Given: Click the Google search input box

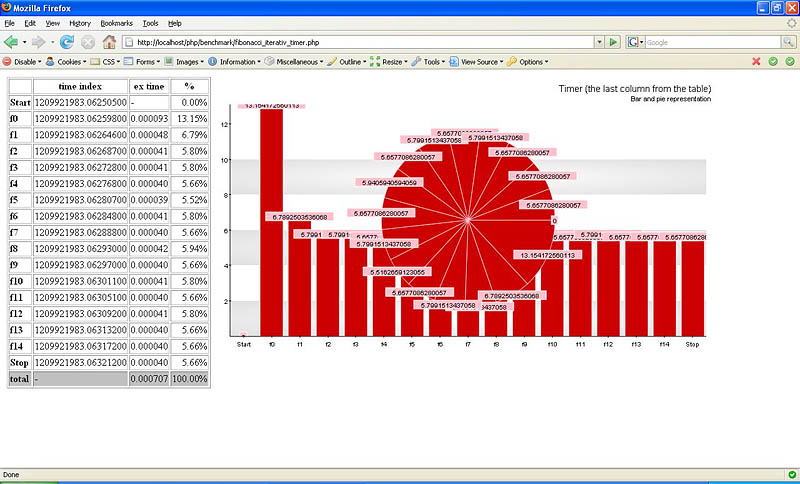Looking at the screenshot, I should tap(713, 42).
